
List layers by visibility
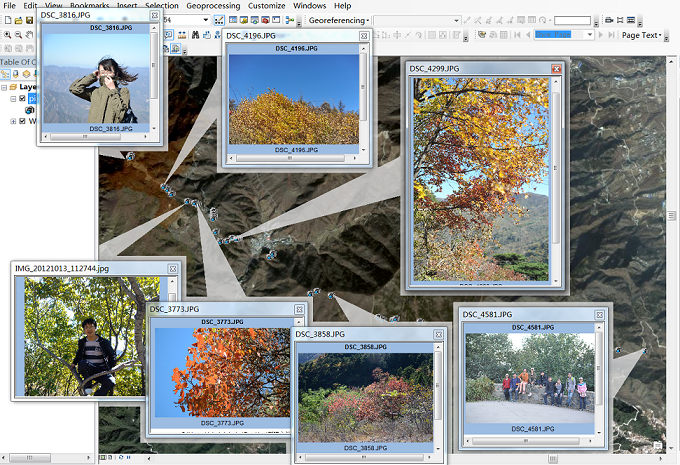tap(26, 74)
